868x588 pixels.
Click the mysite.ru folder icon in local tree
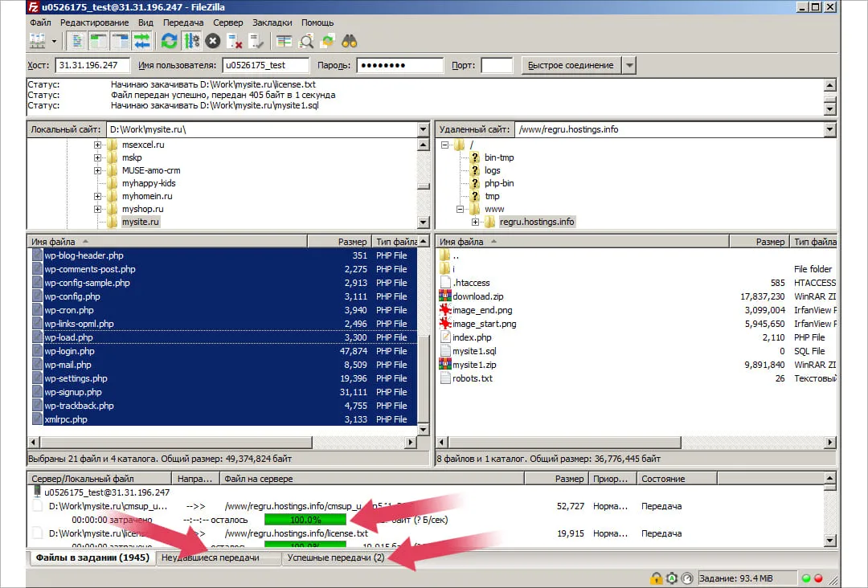113,222
